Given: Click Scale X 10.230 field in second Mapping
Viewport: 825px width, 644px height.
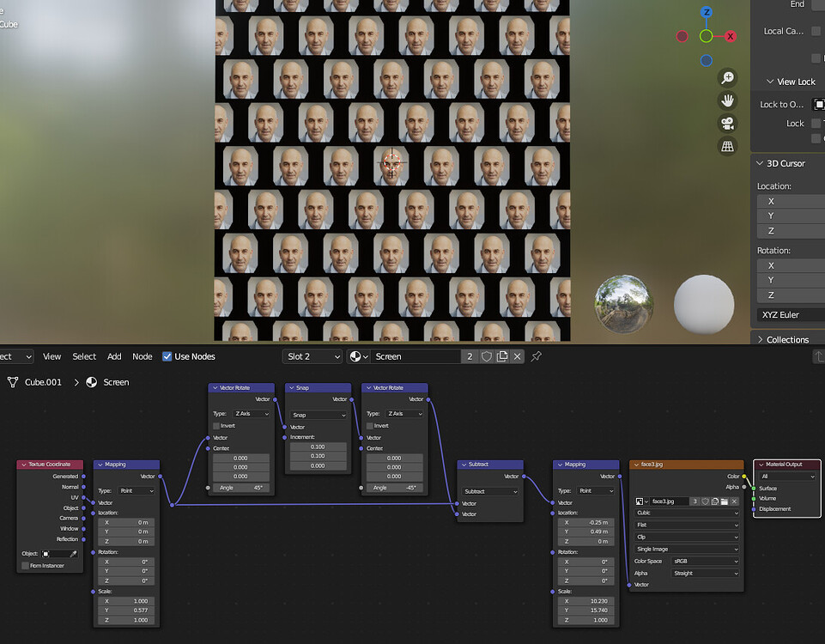Looking at the screenshot, I should 585,601.
